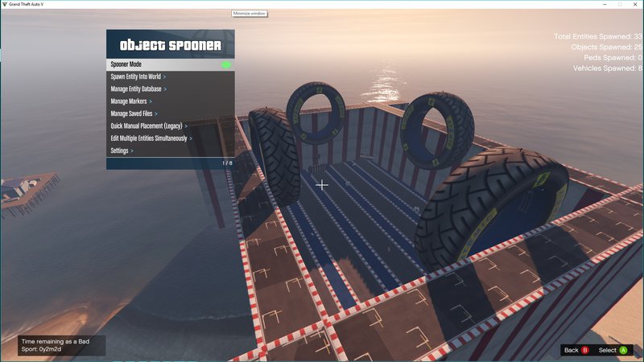The height and width of the screenshot is (362, 644).
Task: Expand arrow next to Manage Entity Database
Action: [x=165, y=89]
